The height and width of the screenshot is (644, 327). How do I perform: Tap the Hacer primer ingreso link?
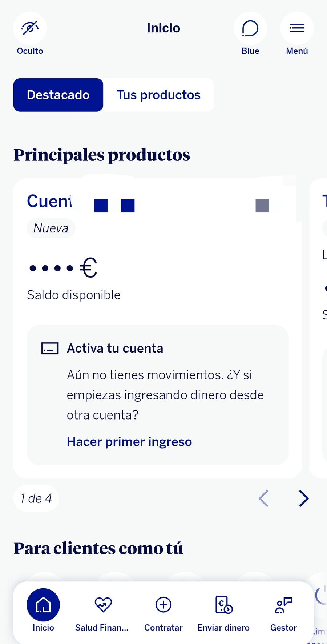(129, 442)
